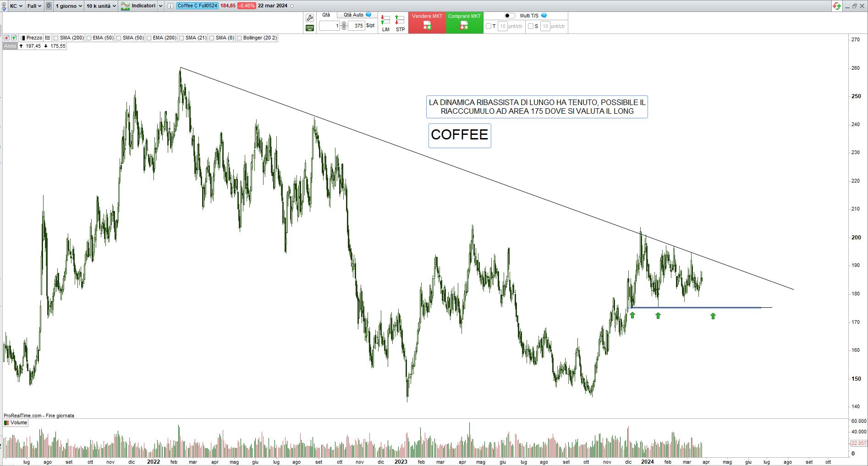Enable the SMA (200) checkbox
868x466 pixels.
coord(56,38)
